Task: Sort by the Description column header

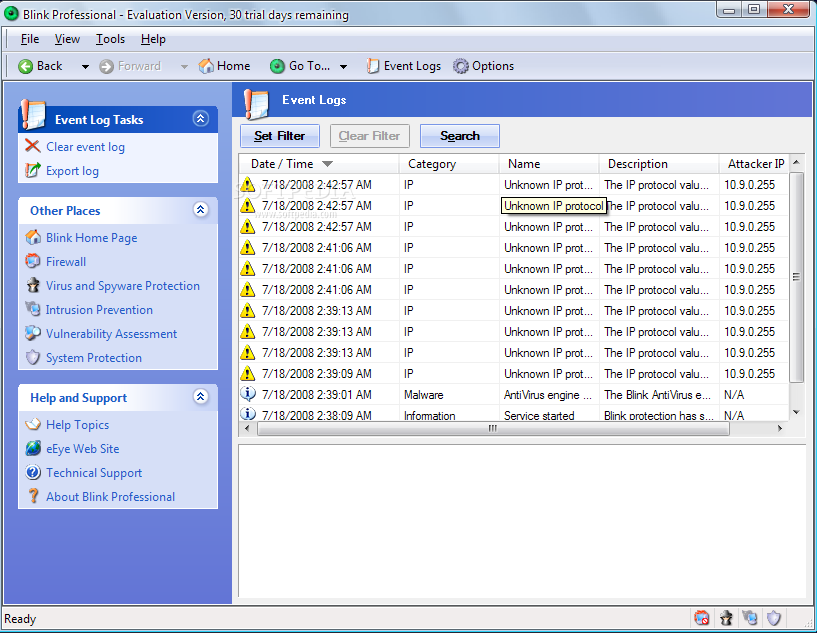Action: (659, 164)
